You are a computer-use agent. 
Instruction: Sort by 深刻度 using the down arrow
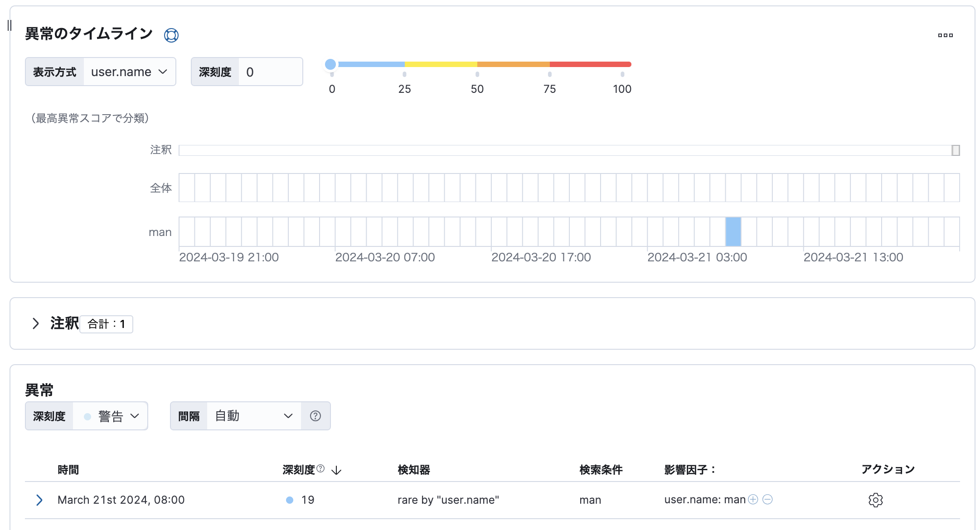coord(336,470)
